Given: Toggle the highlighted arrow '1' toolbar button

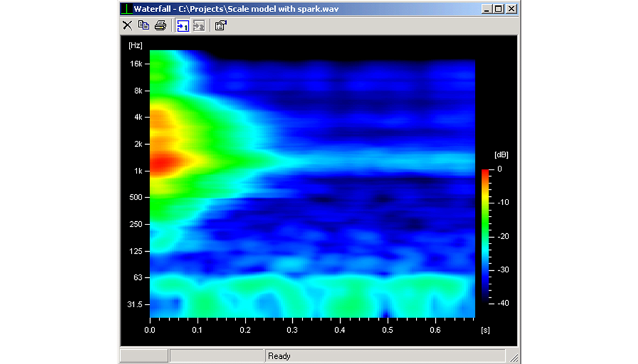Looking at the screenshot, I should [183, 25].
